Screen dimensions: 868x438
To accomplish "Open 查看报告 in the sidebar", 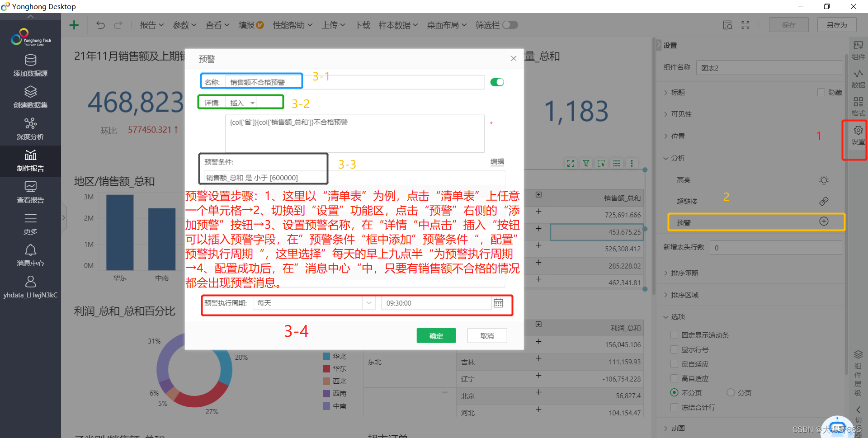I will (x=30, y=192).
